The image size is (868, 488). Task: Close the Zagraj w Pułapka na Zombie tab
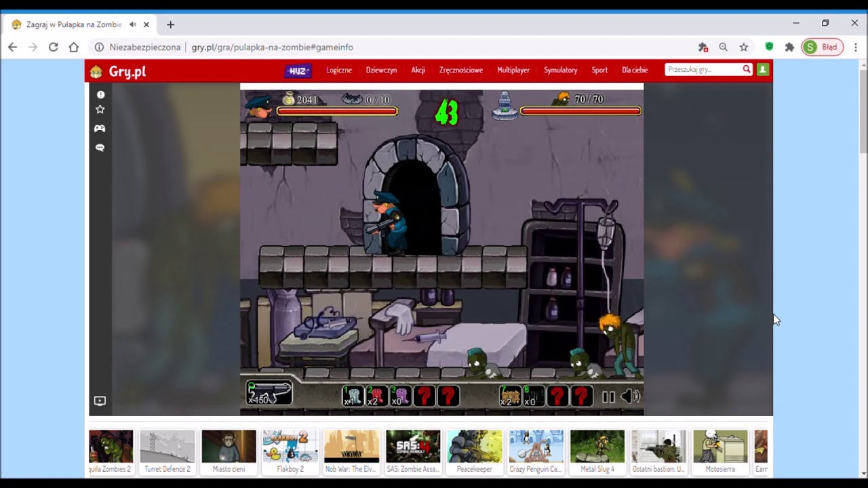[x=146, y=24]
